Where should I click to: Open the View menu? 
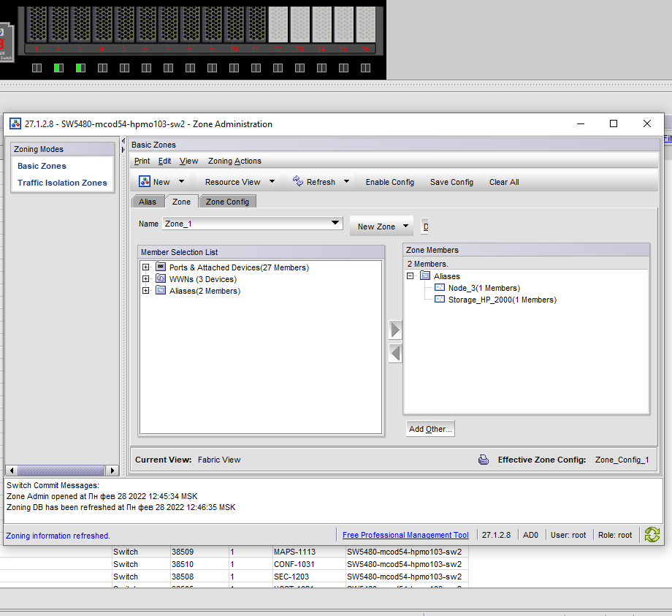point(188,161)
